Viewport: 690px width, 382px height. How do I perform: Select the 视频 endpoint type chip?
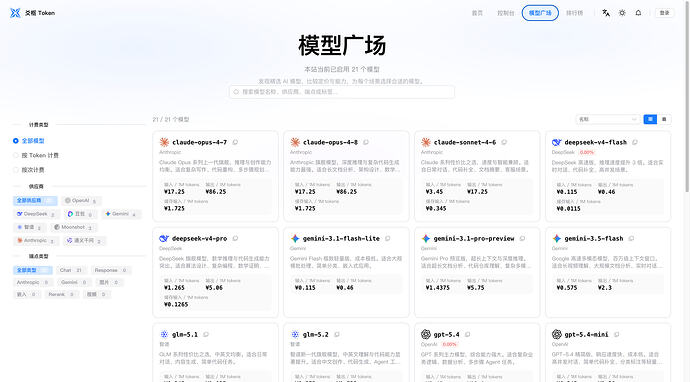pos(96,294)
